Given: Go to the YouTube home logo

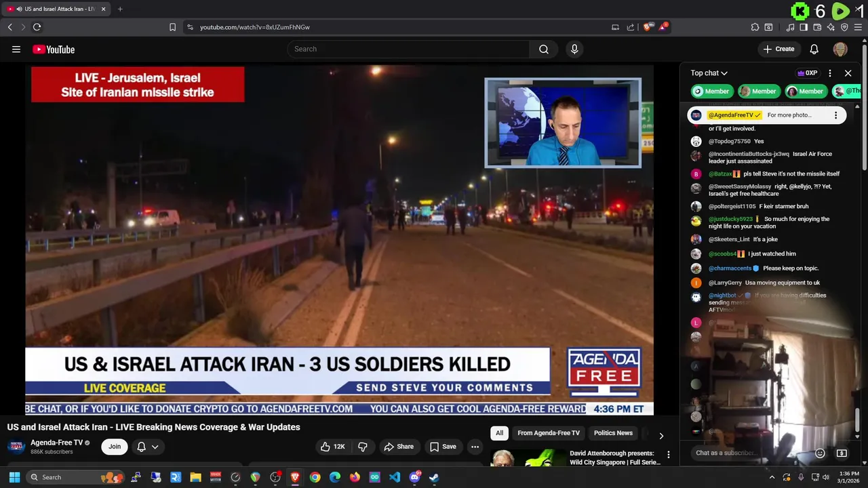Looking at the screenshot, I should [x=54, y=49].
